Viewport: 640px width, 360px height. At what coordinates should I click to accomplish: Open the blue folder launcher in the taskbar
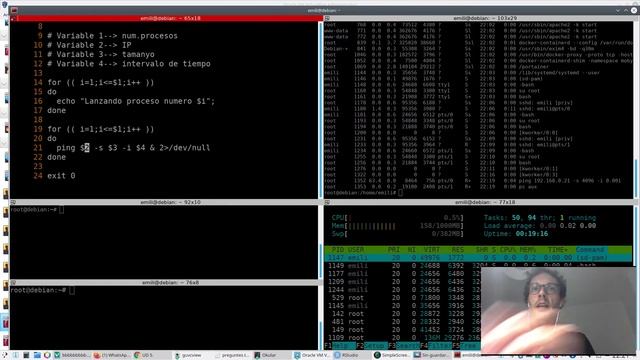(x=37, y=355)
